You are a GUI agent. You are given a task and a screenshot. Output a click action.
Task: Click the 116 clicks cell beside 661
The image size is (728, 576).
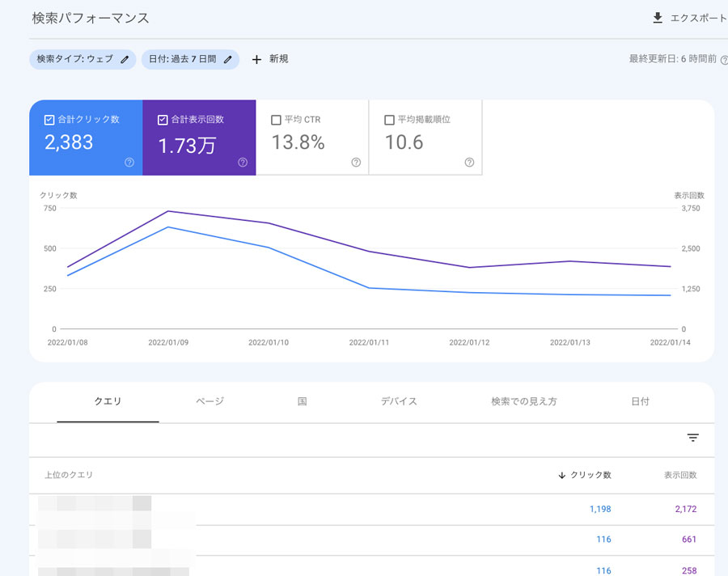pyautogui.click(x=603, y=540)
